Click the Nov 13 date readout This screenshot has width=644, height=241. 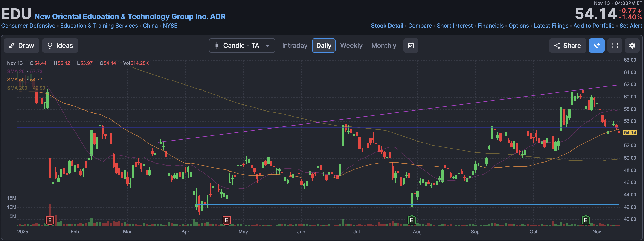[x=15, y=63]
